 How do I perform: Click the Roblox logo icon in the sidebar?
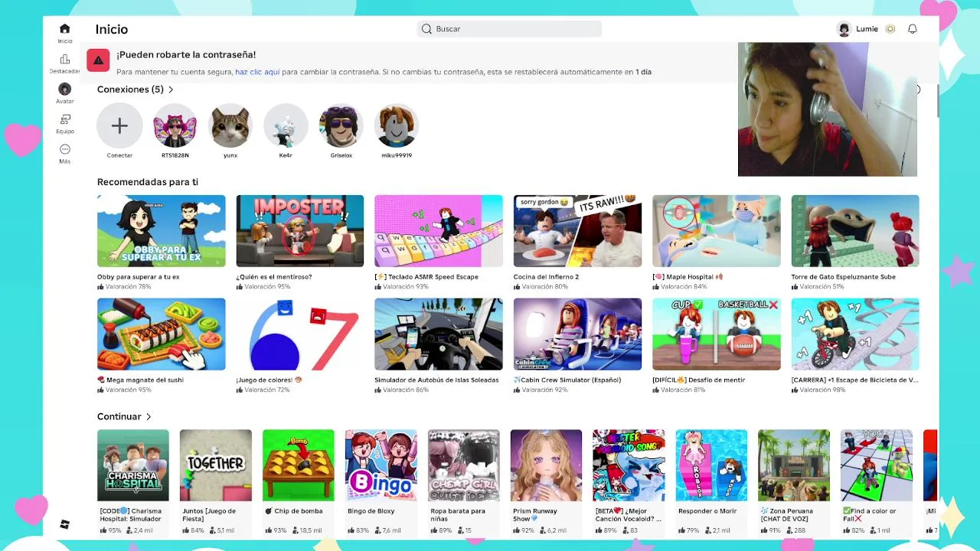coord(64,524)
